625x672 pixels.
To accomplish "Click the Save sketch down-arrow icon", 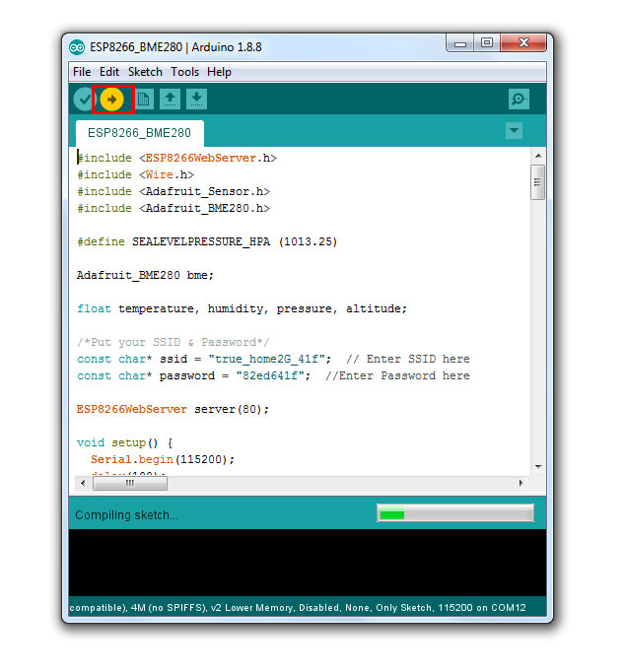I will pyautogui.click(x=196, y=100).
